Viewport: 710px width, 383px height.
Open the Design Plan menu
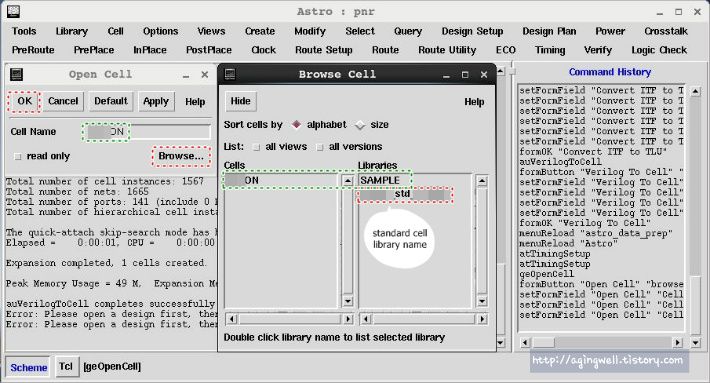point(549,31)
